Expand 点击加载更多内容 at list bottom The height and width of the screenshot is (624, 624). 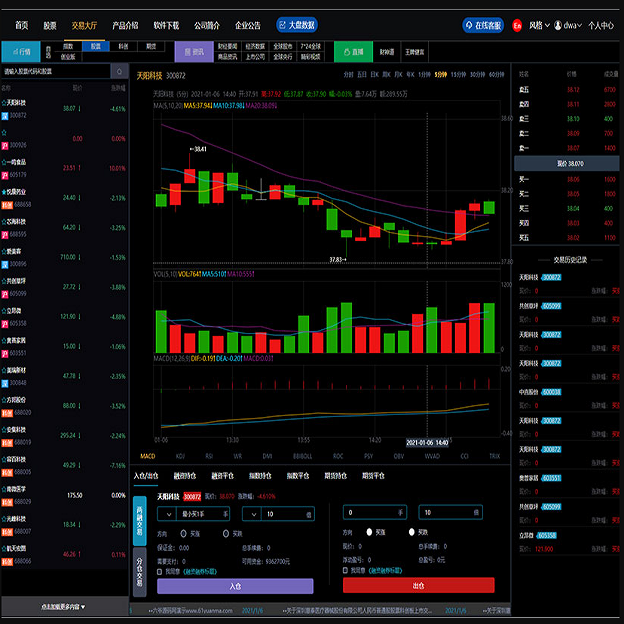click(x=62, y=606)
